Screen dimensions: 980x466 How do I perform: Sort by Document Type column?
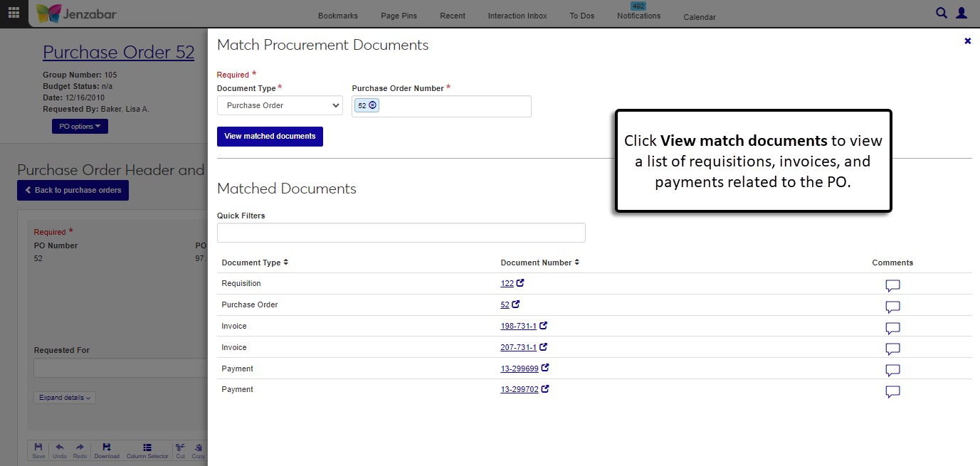[255, 263]
